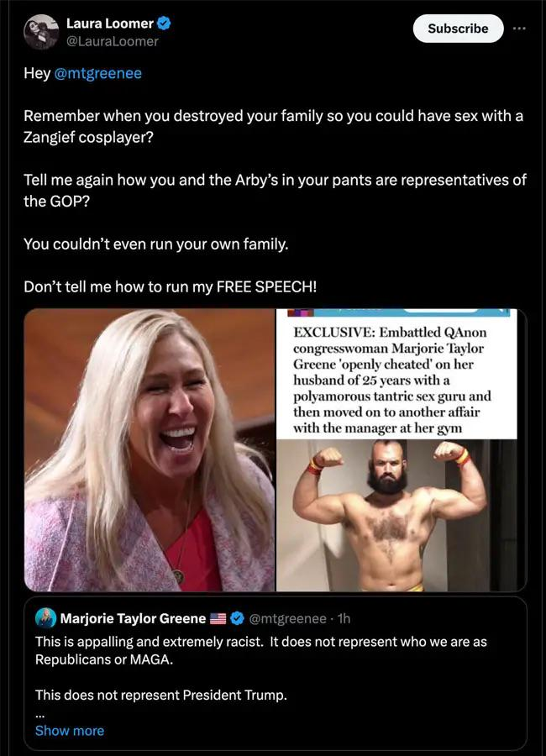Open the article headline screenshot image
The image size is (546, 756).
pos(396,374)
